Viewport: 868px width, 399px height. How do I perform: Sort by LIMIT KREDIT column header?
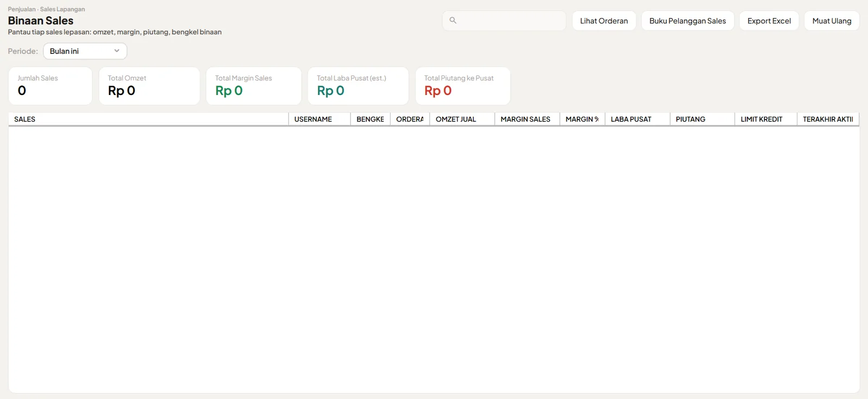[x=766, y=119]
